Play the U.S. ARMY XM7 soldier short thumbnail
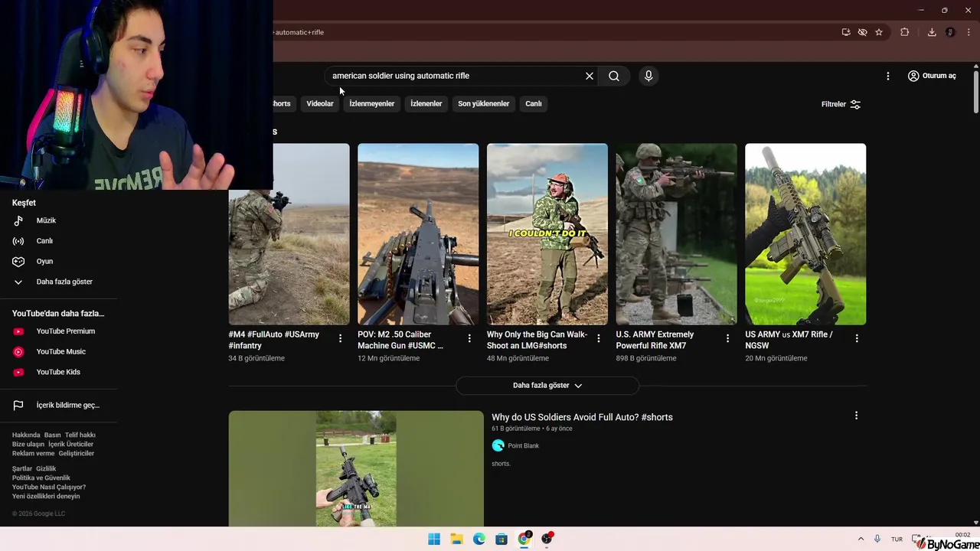Screen dimensions: 980x551 click(x=677, y=234)
